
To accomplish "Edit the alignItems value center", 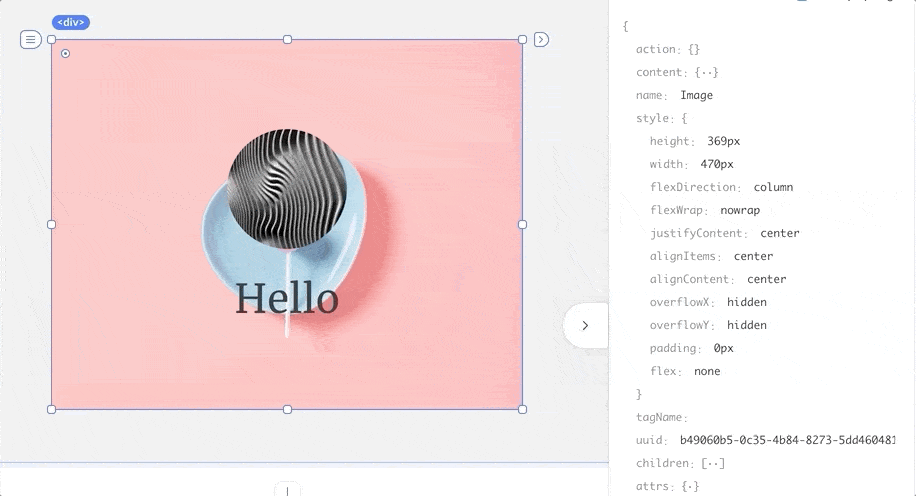I will click(754, 256).
